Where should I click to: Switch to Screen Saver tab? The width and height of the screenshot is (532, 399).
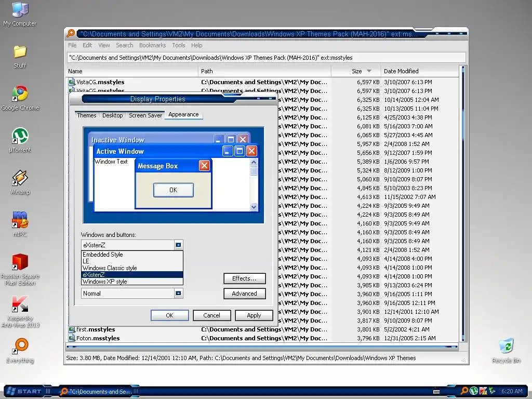click(145, 115)
